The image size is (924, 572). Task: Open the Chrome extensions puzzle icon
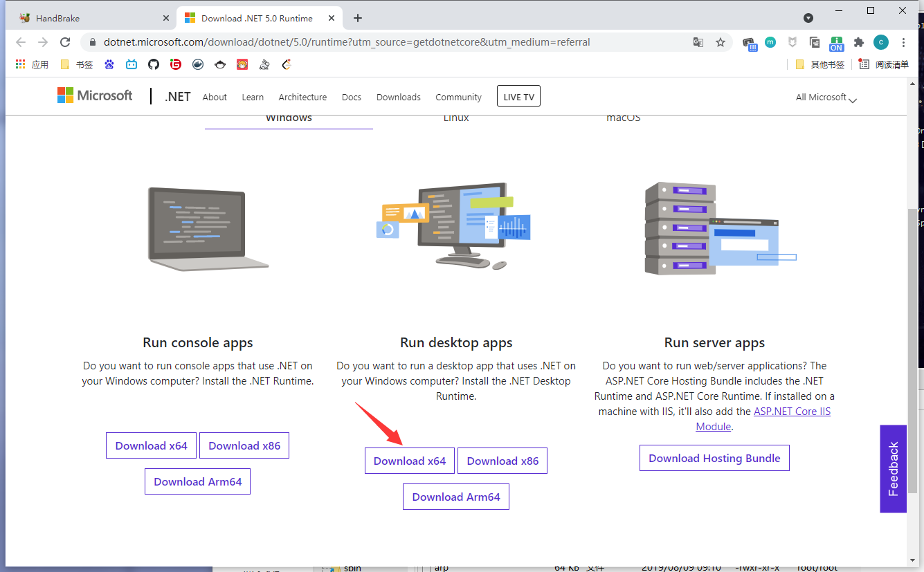click(859, 42)
